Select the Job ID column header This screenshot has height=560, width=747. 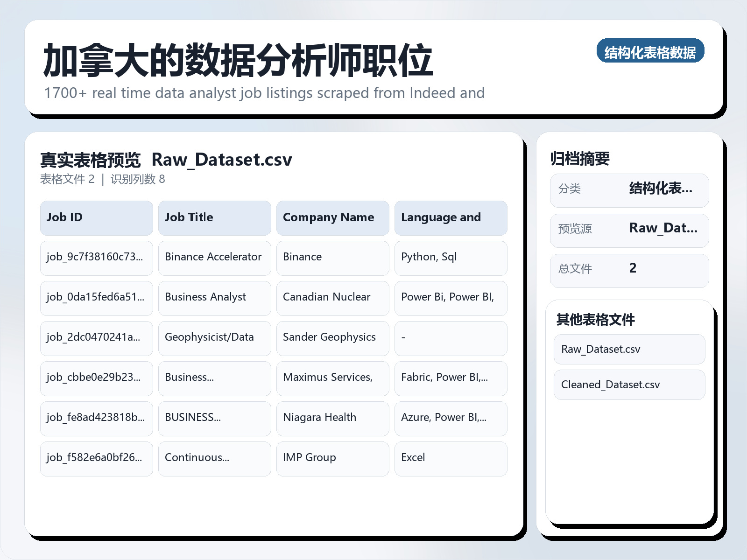(96, 217)
